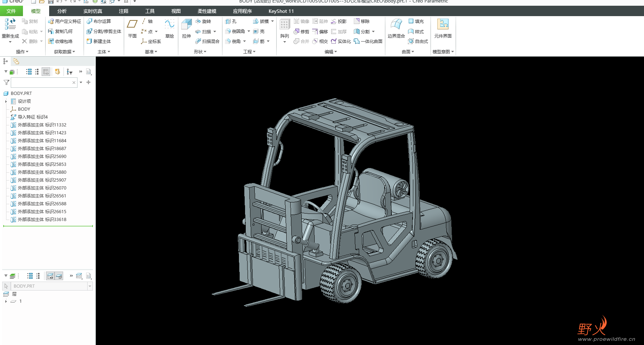
Task: Expand the 基准 (Datum) group dropdown
Action: pyautogui.click(x=151, y=52)
